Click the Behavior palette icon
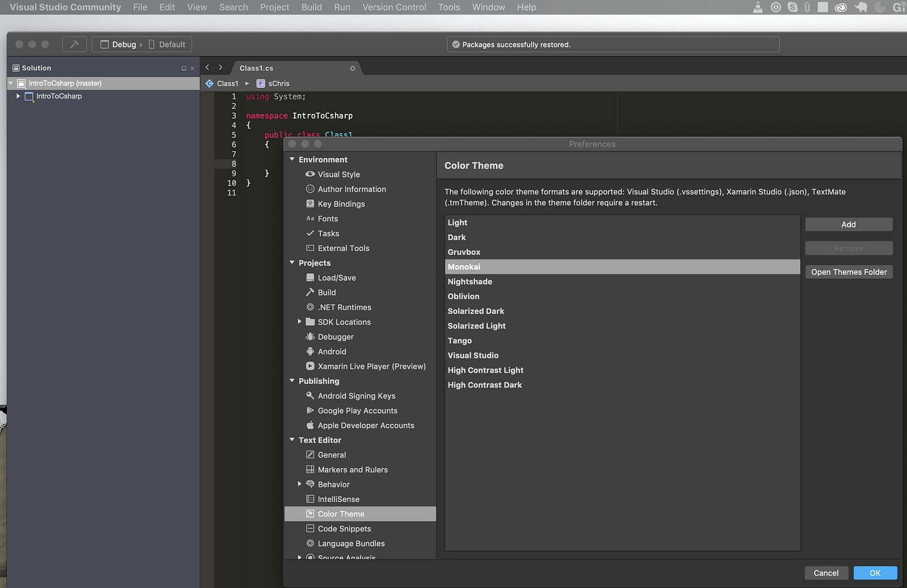The height and width of the screenshot is (588, 907). click(310, 484)
